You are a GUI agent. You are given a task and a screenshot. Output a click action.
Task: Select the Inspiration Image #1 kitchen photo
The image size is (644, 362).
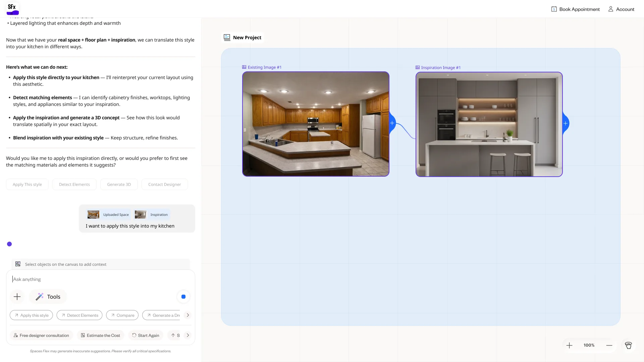[x=489, y=124]
